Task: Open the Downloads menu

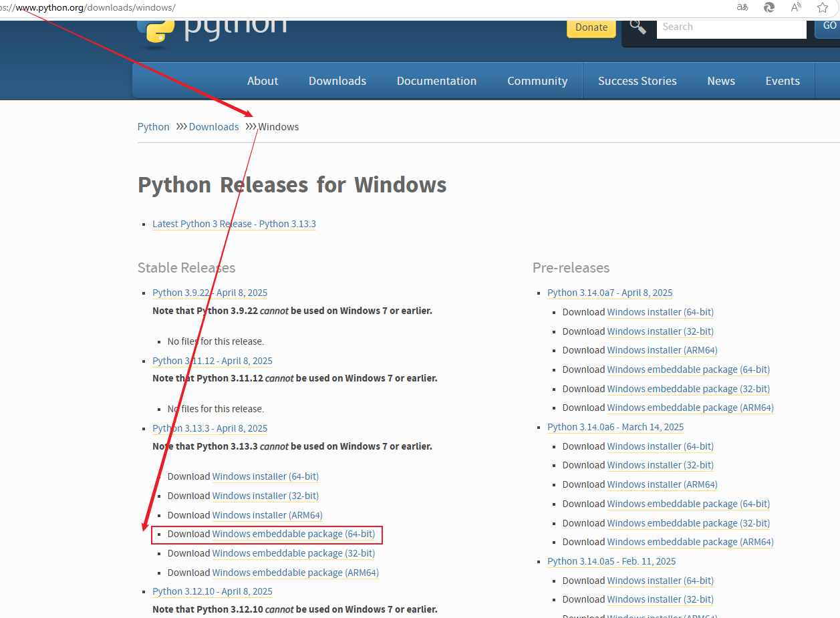Action: click(337, 81)
